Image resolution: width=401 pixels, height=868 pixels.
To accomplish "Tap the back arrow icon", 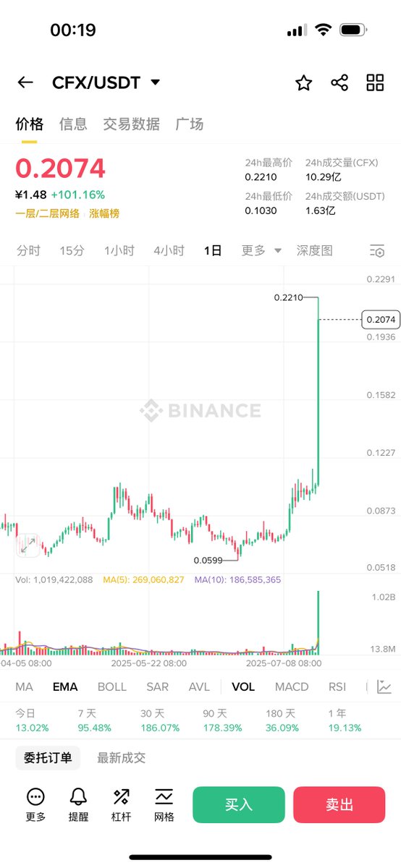I will tap(25, 82).
